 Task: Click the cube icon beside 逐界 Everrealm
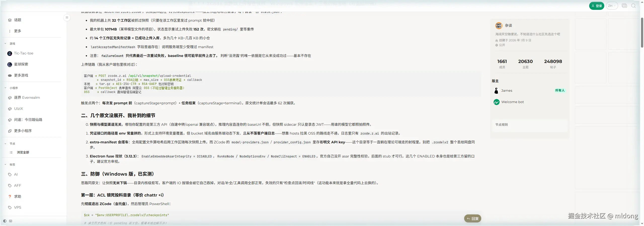point(10,98)
